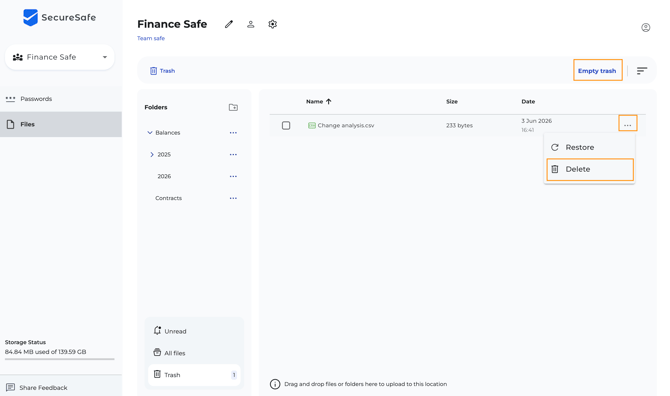This screenshot has height=396, width=670.
Task: Open the user account profile icon
Action: 646,28
